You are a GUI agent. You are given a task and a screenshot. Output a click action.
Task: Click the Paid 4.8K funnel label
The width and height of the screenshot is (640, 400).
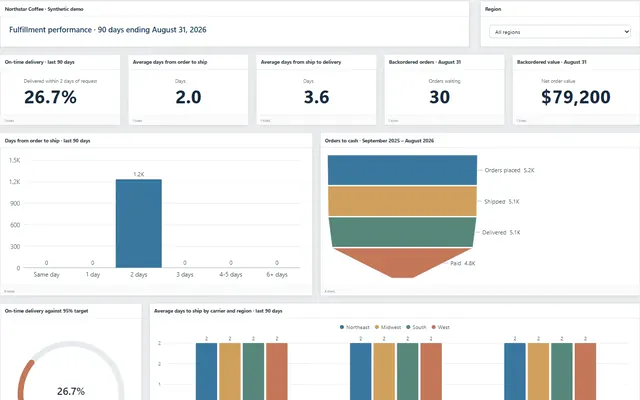463,263
